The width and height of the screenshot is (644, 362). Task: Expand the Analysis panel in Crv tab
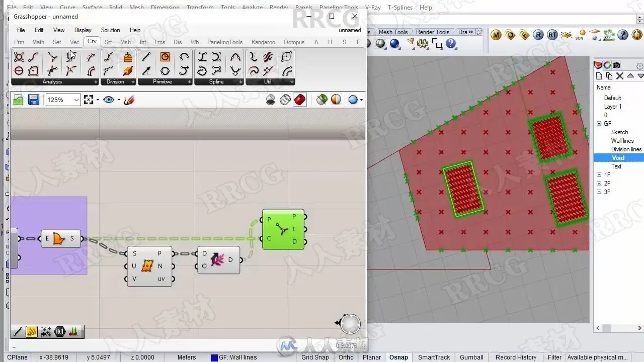[x=96, y=82]
